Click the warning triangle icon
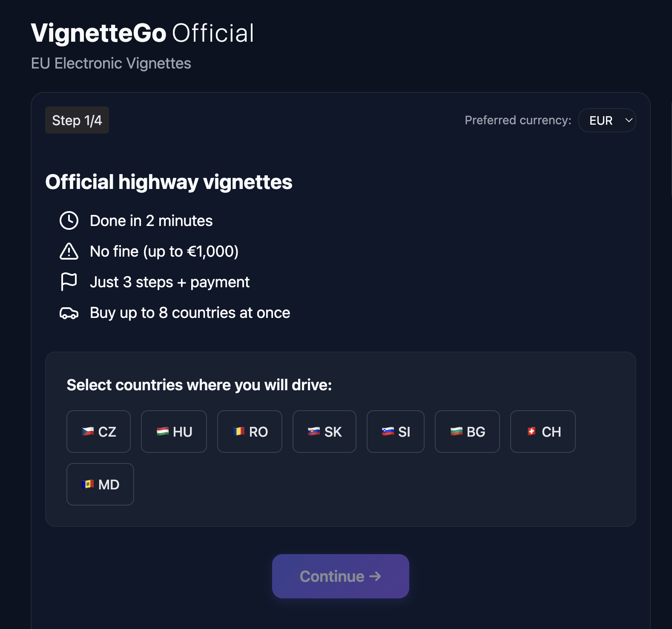The height and width of the screenshot is (629, 672). click(69, 251)
